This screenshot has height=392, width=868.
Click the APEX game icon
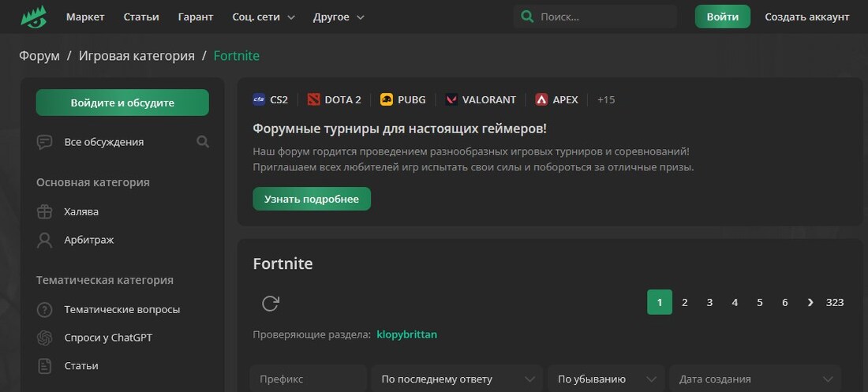(x=541, y=99)
